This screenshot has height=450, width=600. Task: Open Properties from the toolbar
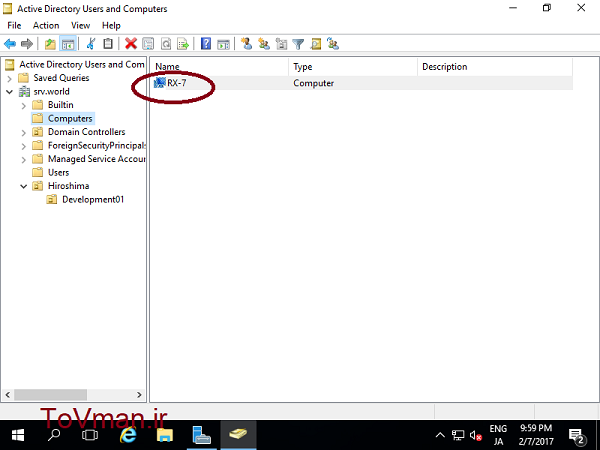148,44
